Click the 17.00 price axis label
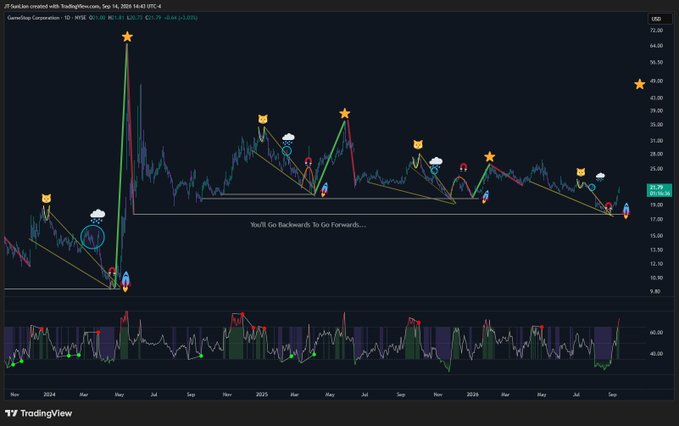 (656, 219)
